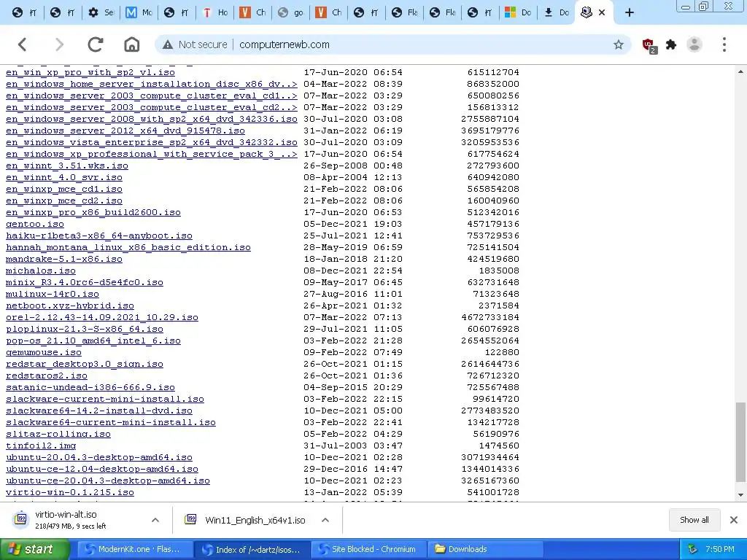Image resolution: width=747 pixels, height=560 pixels.
Task: Show all downloads
Action: (x=694, y=520)
